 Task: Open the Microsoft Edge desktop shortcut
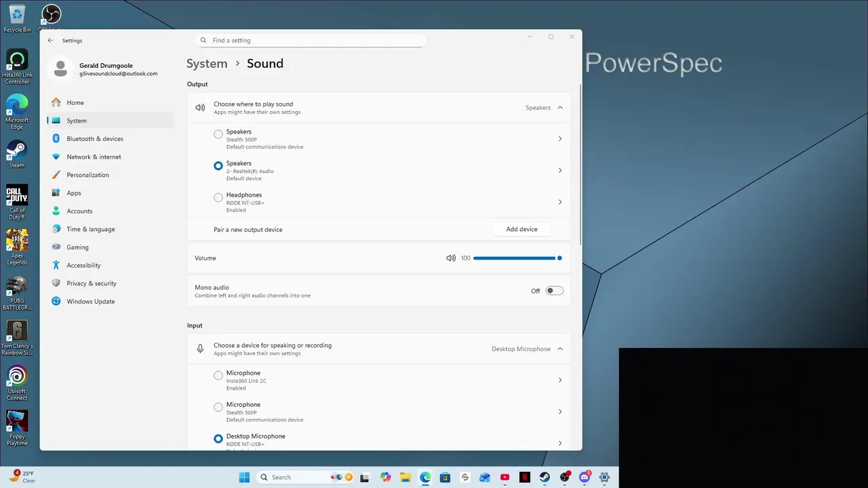pyautogui.click(x=17, y=112)
